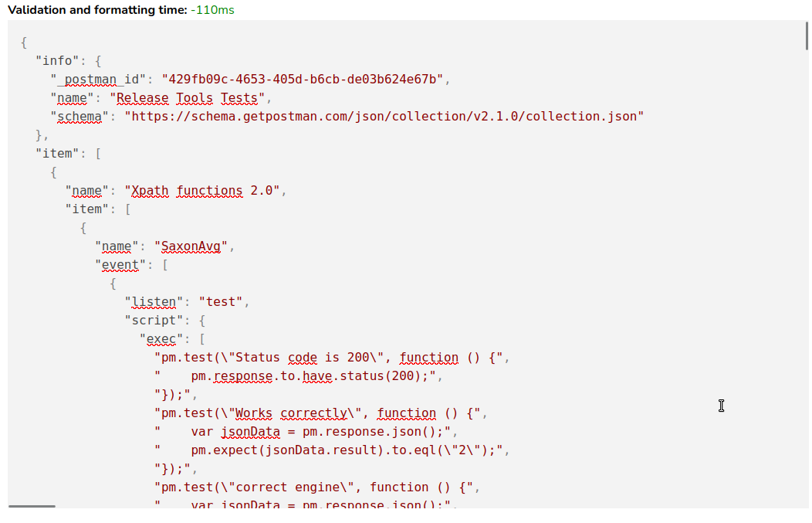Click the "Validation and formatting time" label

click(97, 10)
